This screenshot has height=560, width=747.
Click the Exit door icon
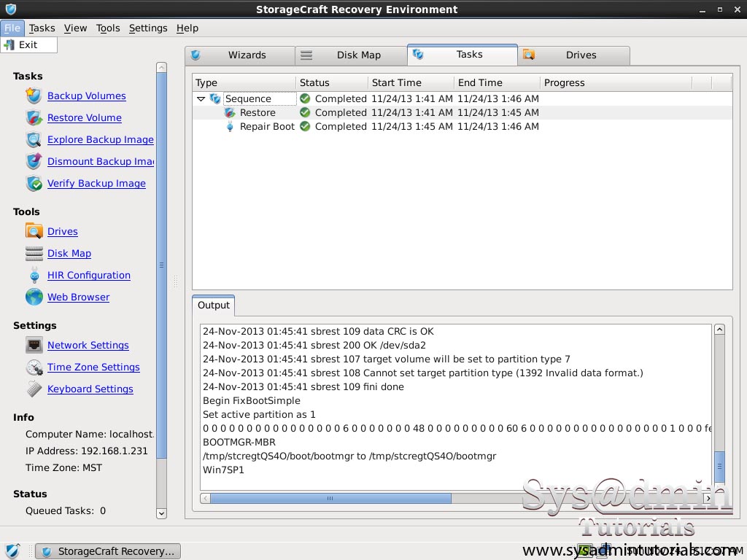coord(9,44)
